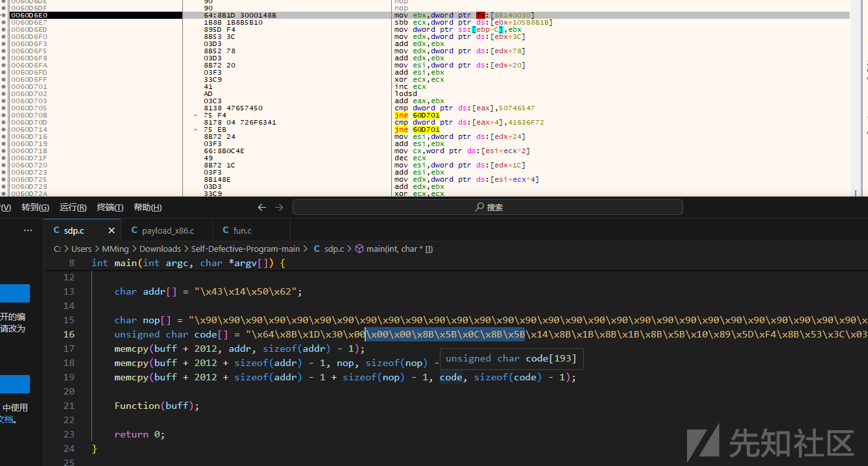Click the instruction mov edx,dword ptr ds:[esi+ecx*4]
This screenshot has width=868, height=466.
coord(466,179)
